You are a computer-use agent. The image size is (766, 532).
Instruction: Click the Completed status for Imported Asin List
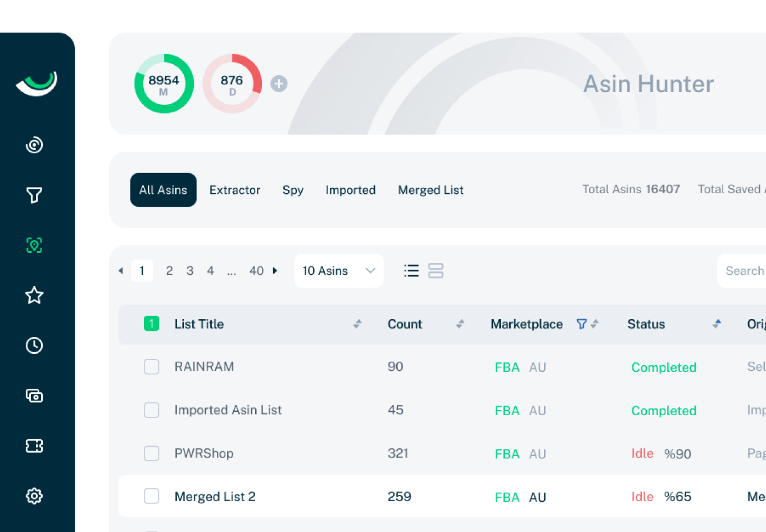[x=664, y=411]
